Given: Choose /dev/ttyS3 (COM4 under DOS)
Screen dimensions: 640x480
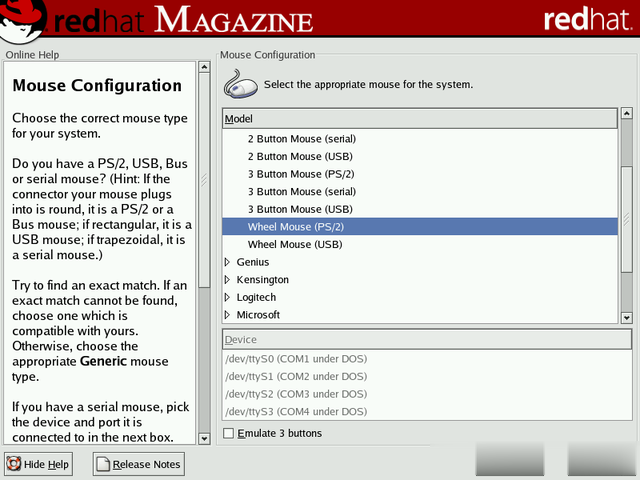Looking at the screenshot, I should click(x=427, y=411).
